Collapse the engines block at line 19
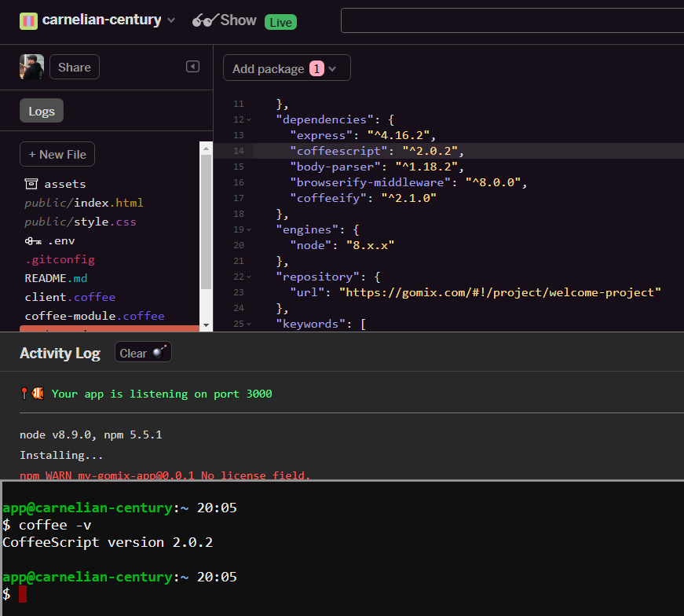The height and width of the screenshot is (616, 684). (x=249, y=229)
